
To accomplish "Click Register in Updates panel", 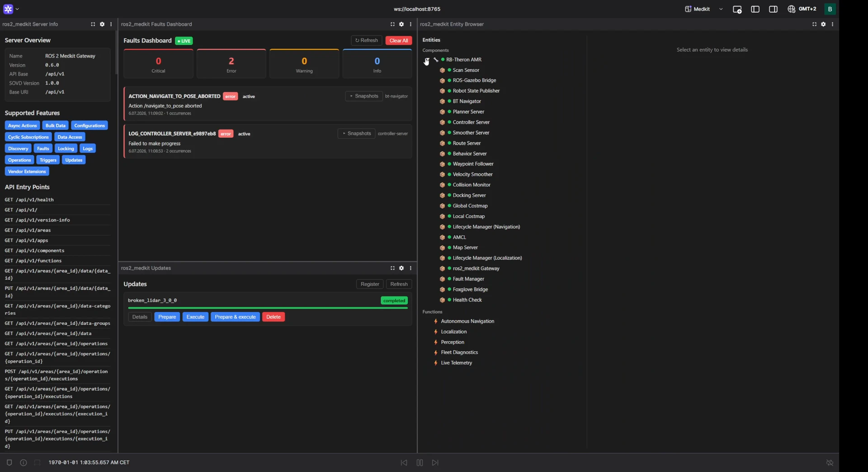I will (370, 284).
